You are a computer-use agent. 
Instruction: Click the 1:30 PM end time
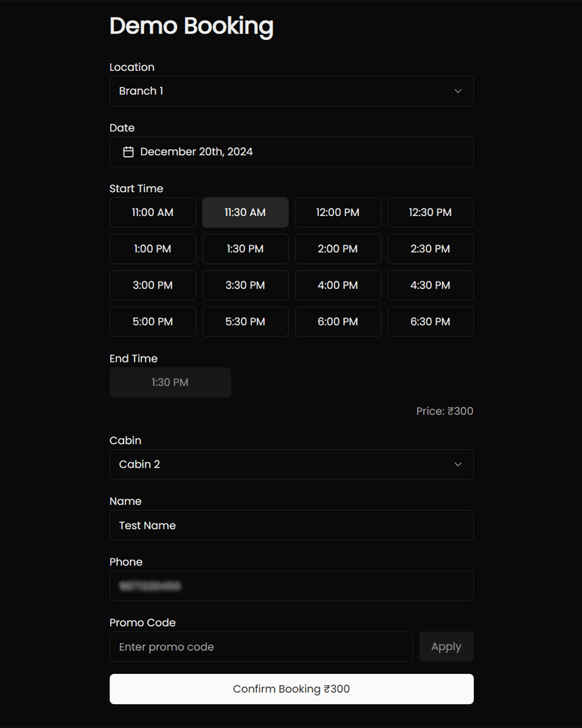point(170,382)
